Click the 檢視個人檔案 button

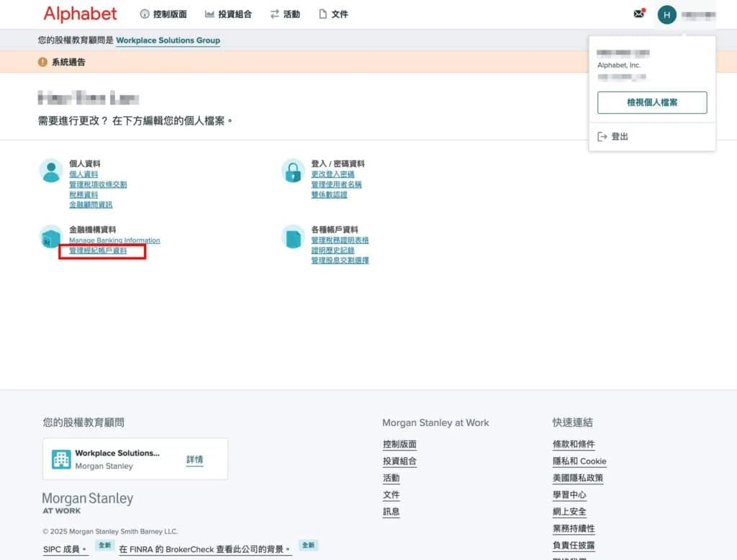pos(652,102)
